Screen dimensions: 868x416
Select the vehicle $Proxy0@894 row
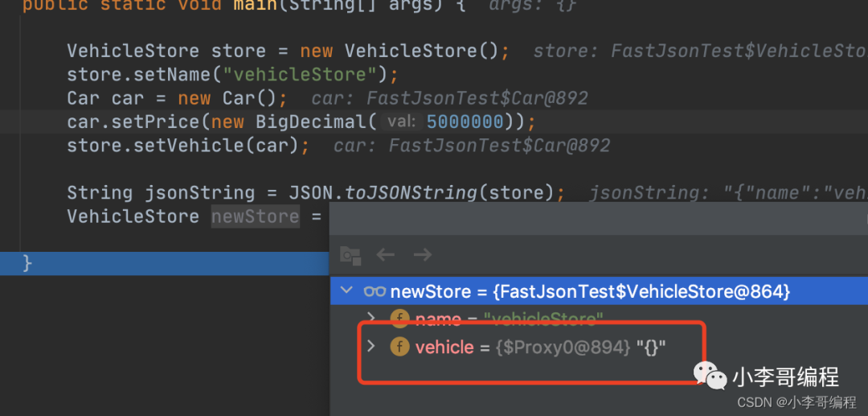[540, 347]
